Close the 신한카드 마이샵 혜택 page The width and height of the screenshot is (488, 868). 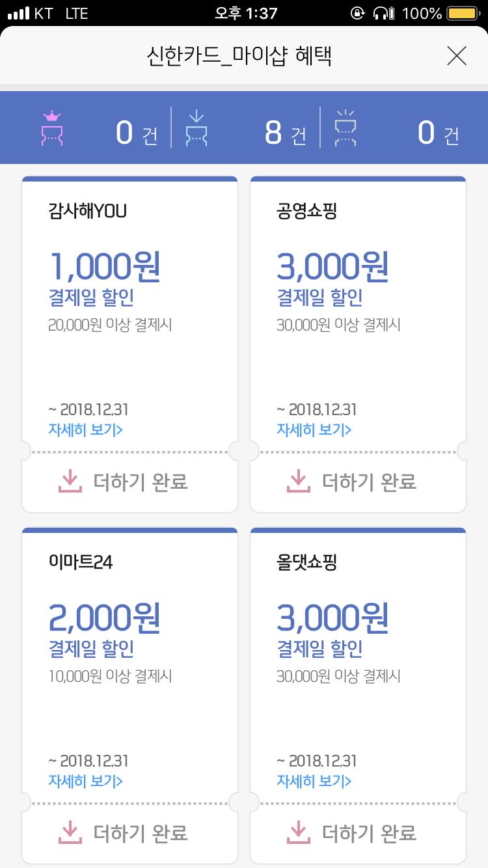click(457, 57)
